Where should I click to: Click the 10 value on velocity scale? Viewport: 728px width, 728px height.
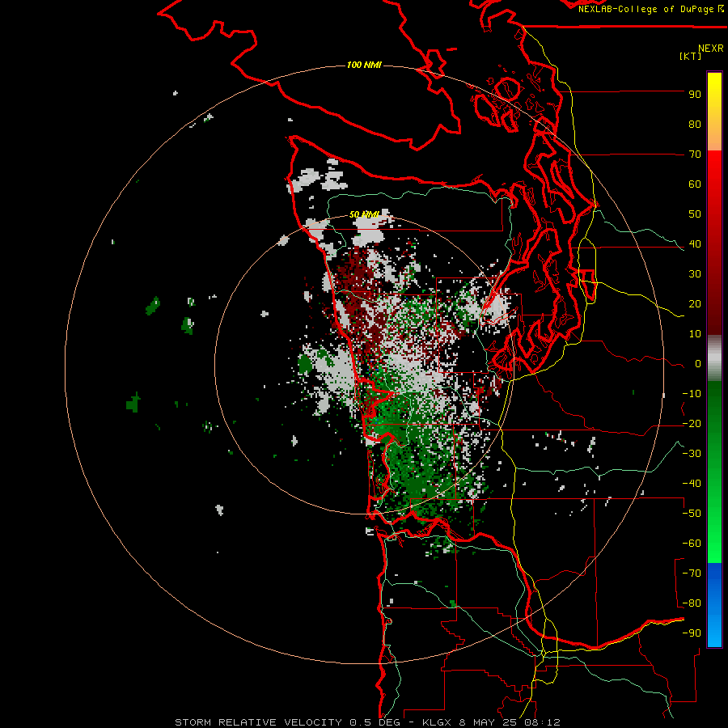695,334
